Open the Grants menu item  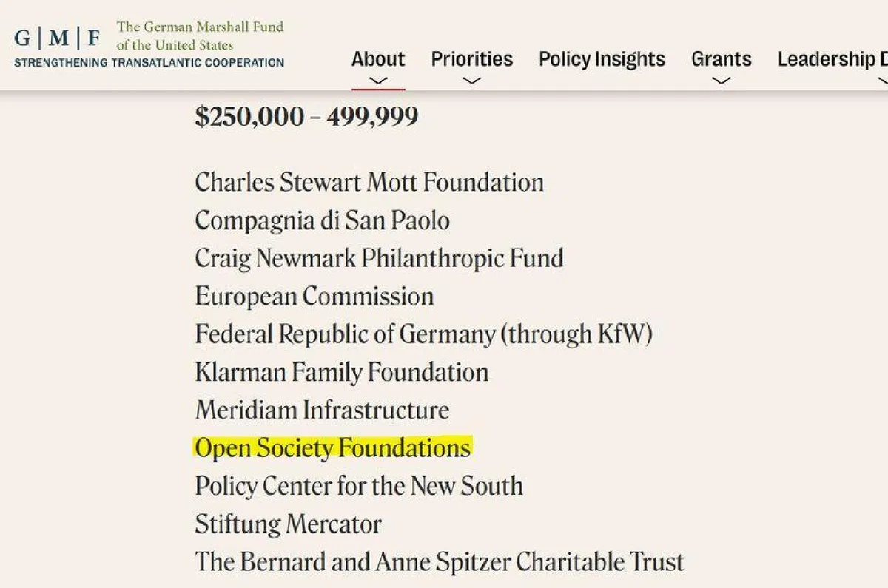coord(721,59)
